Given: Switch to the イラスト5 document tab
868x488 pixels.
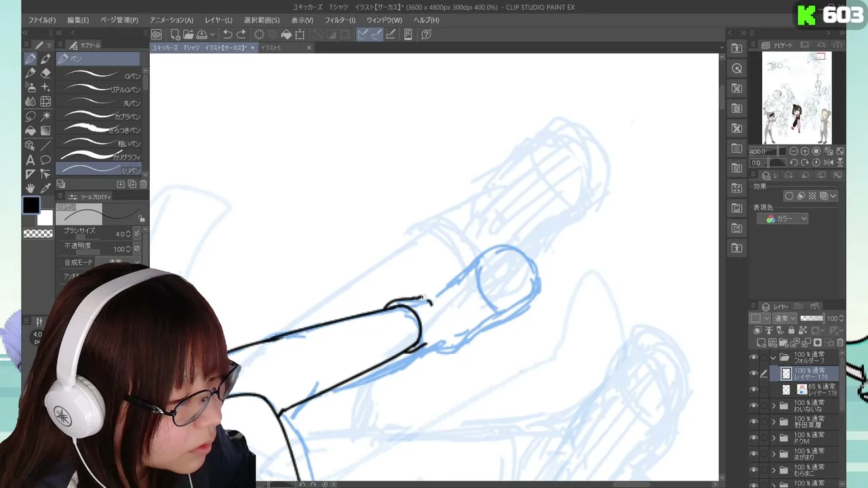Looking at the screenshot, I should point(285,47).
